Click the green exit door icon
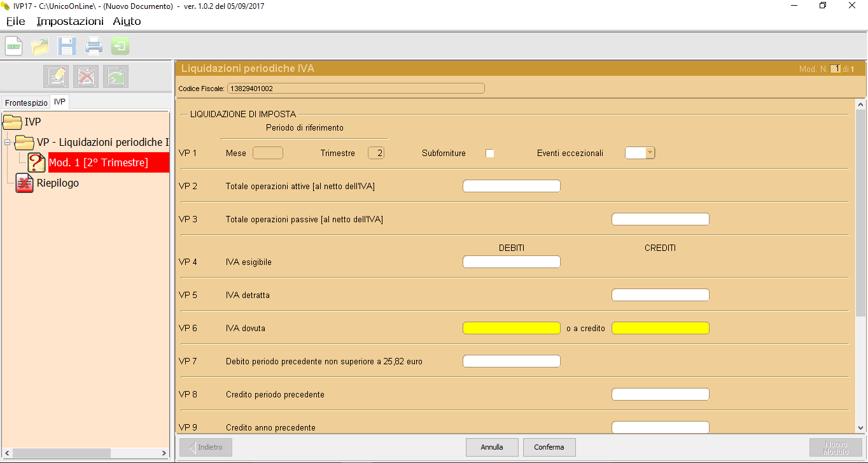This screenshot has width=868, height=463. pyautogui.click(x=120, y=46)
